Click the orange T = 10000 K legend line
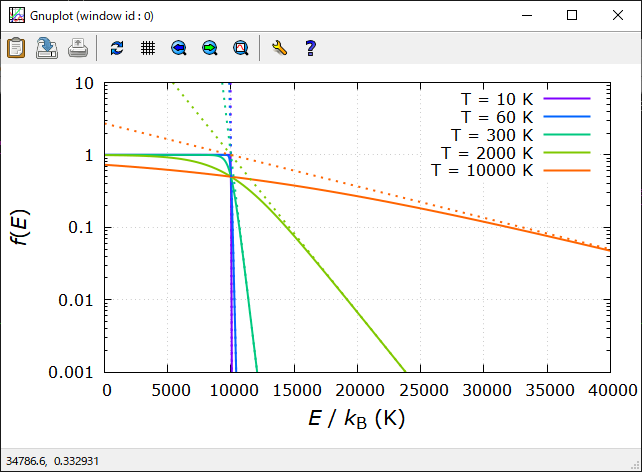Image resolution: width=642 pixels, height=472 pixels. 568,171
